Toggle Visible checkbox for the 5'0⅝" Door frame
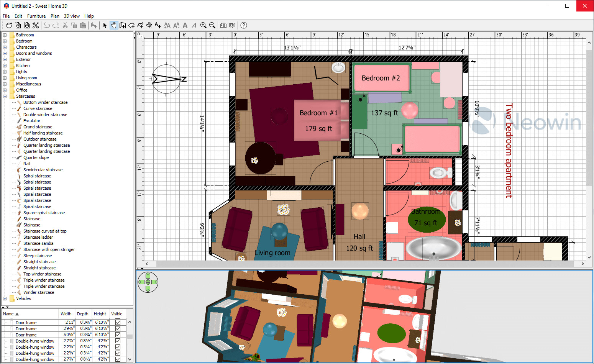 [x=118, y=335]
